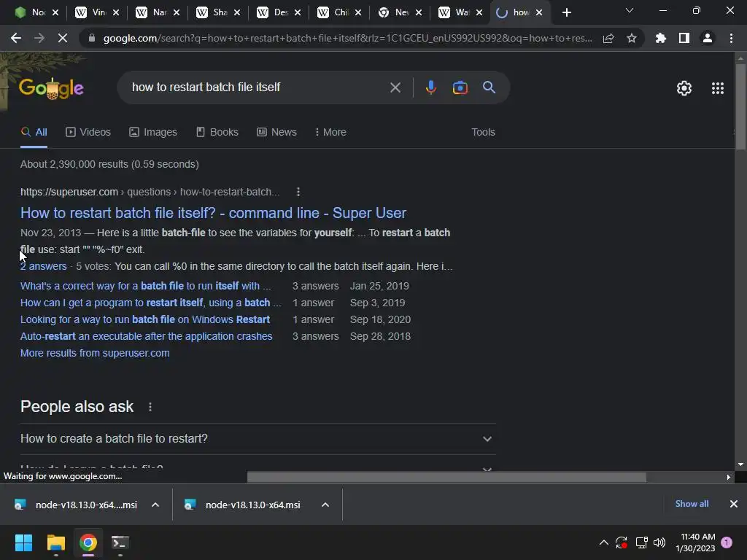Screen dimensions: 747x560
Task: Open the More search filters menu
Action: point(330,132)
